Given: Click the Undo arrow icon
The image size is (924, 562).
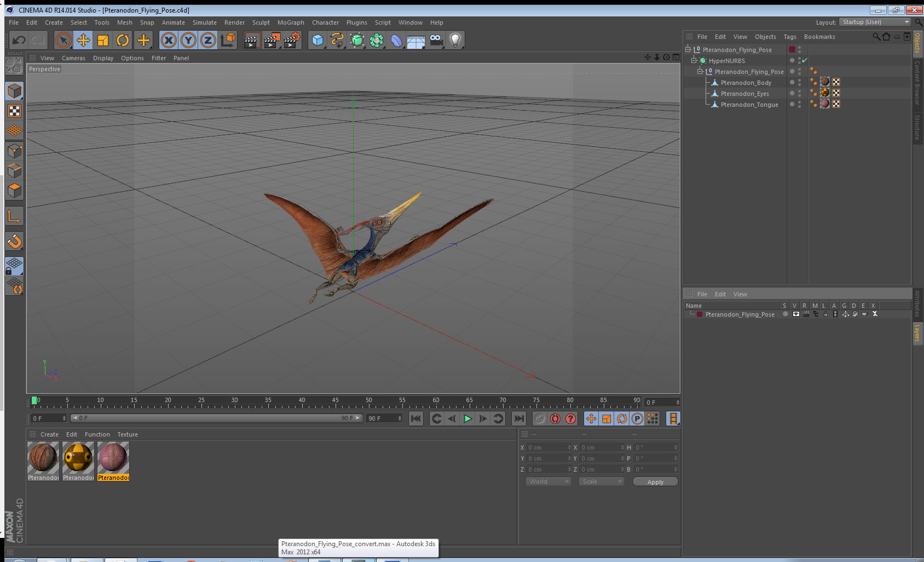Looking at the screenshot, I should point(19,40).
